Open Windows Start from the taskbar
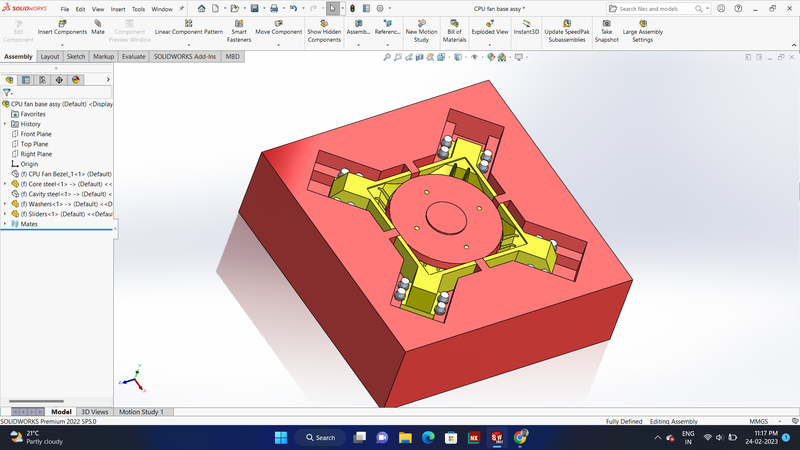The image size is (800, 450). pyautogui.click(x=279, y=438)
